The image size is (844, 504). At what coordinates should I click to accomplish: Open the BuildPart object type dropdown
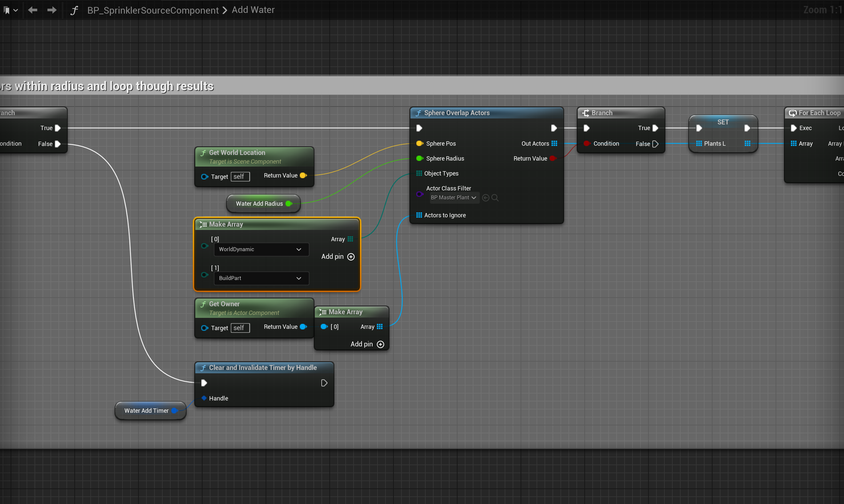(x=261, y=278)
